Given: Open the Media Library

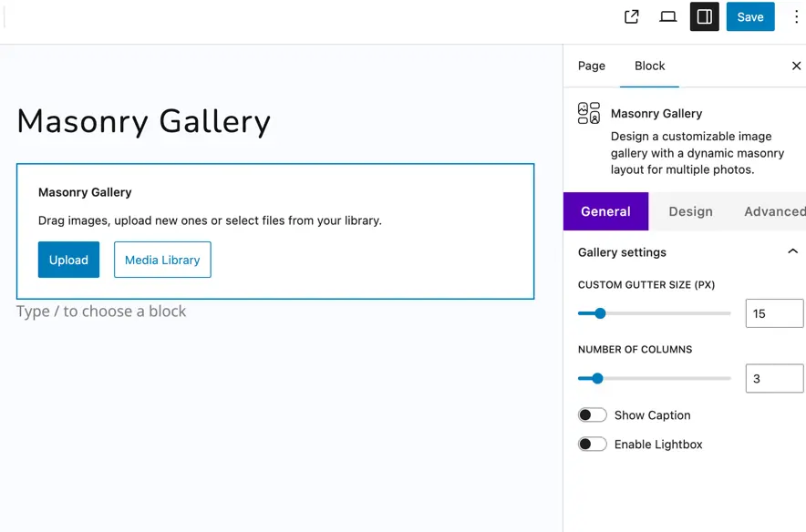Looking at the screenshot, I should click(x=162, y=260).
